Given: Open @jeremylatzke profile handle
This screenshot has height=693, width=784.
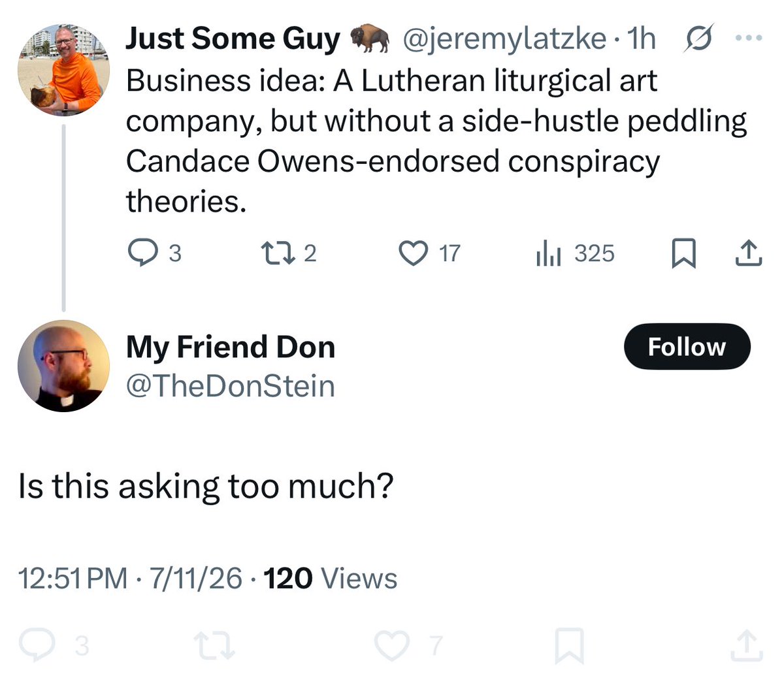Looking at the screenshot, I should coord(504,39).
